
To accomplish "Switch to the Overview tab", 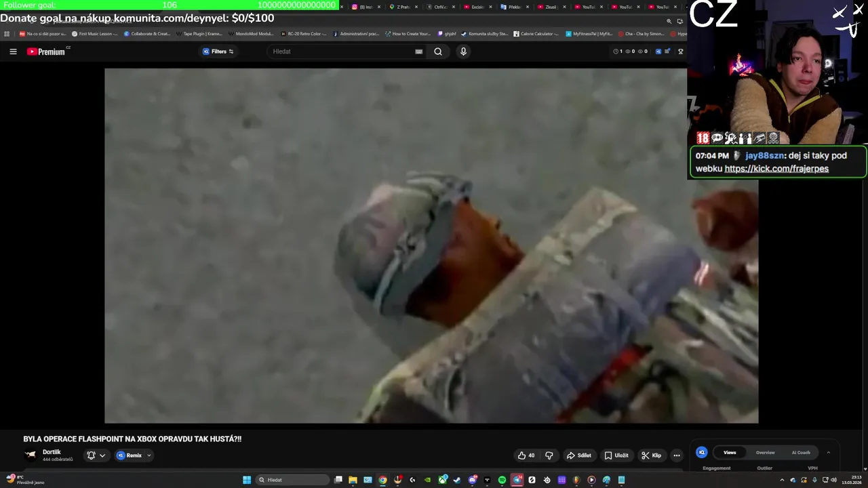I will coord(765,452).
